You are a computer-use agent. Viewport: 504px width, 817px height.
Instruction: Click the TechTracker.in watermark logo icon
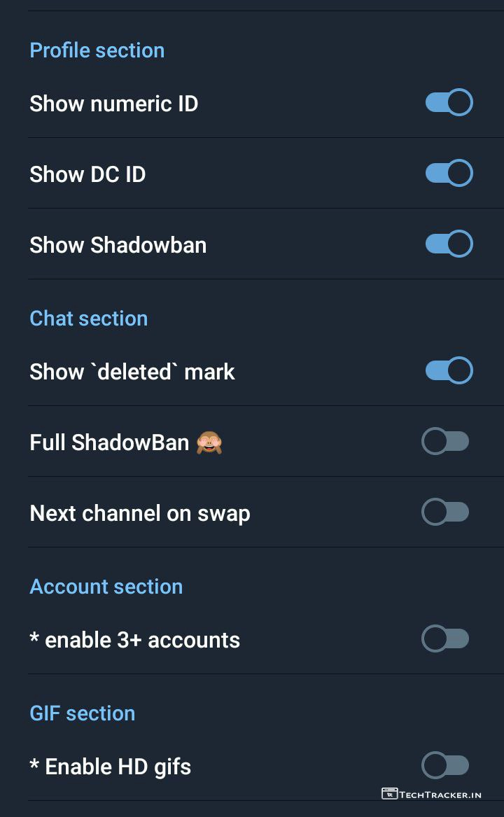pyautogui.click(x=389, y=794)
